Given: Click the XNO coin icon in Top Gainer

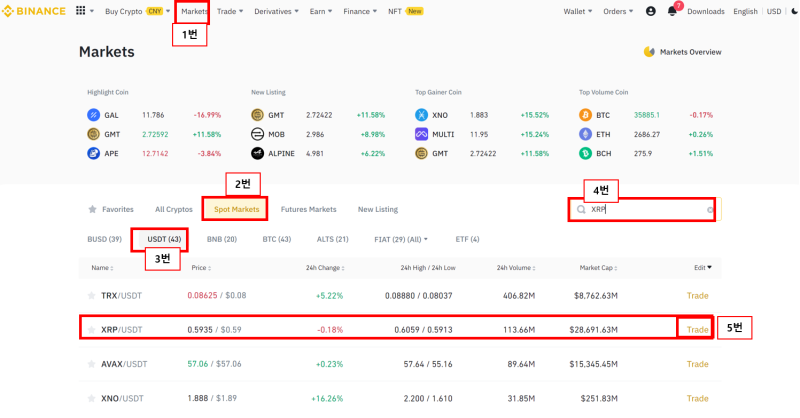Looking at the screenshot, I should click(421, 115).
